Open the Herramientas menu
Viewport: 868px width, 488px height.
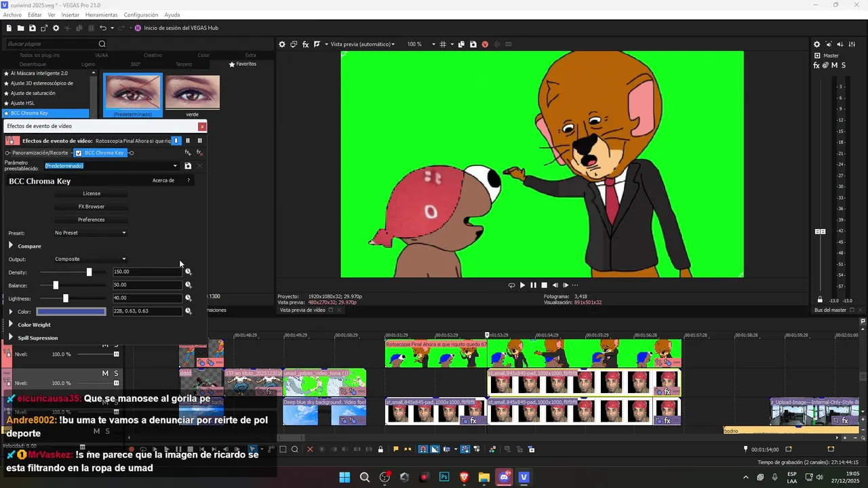(101, 14)
